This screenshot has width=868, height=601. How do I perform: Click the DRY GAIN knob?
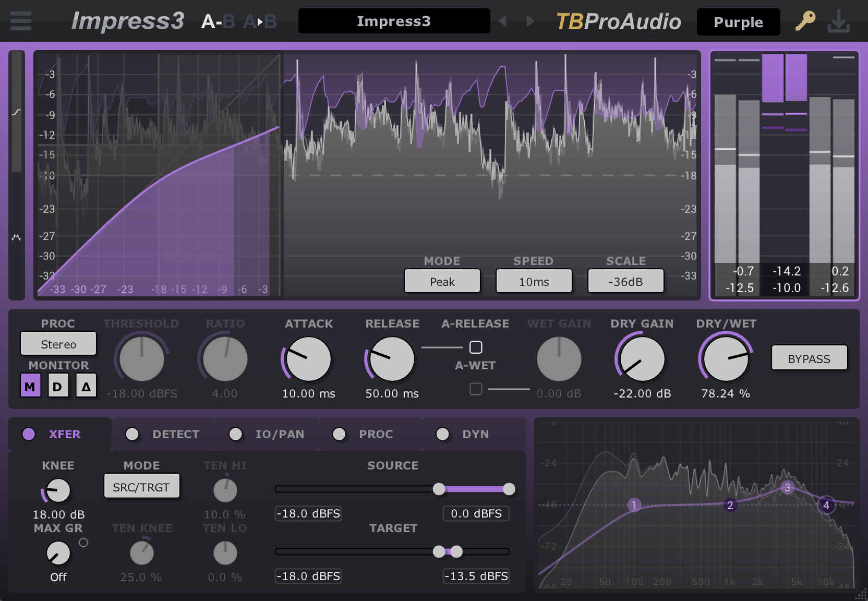click(643, 359)
